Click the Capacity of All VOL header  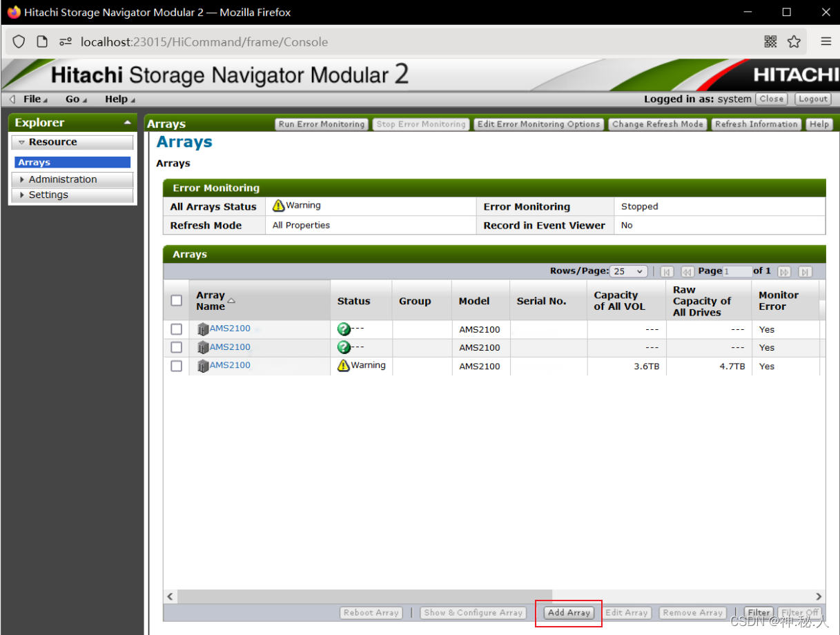point(627,301)
